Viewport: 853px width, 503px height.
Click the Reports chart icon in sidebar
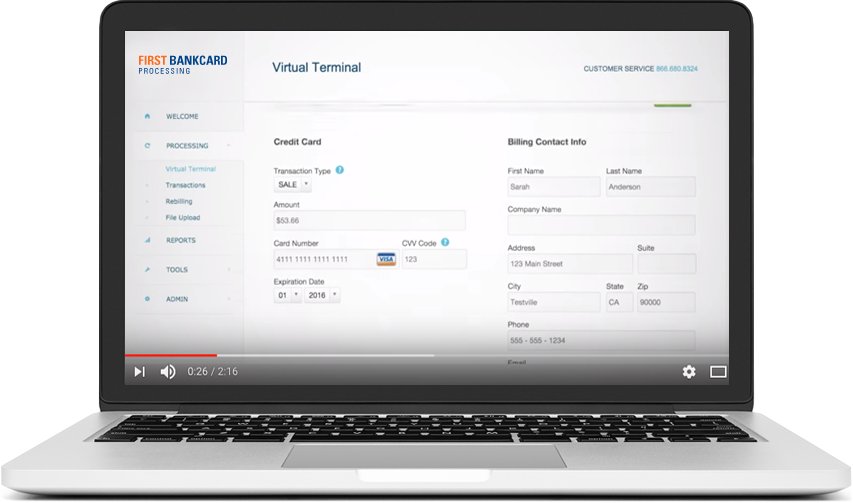[x=147, y=240]
